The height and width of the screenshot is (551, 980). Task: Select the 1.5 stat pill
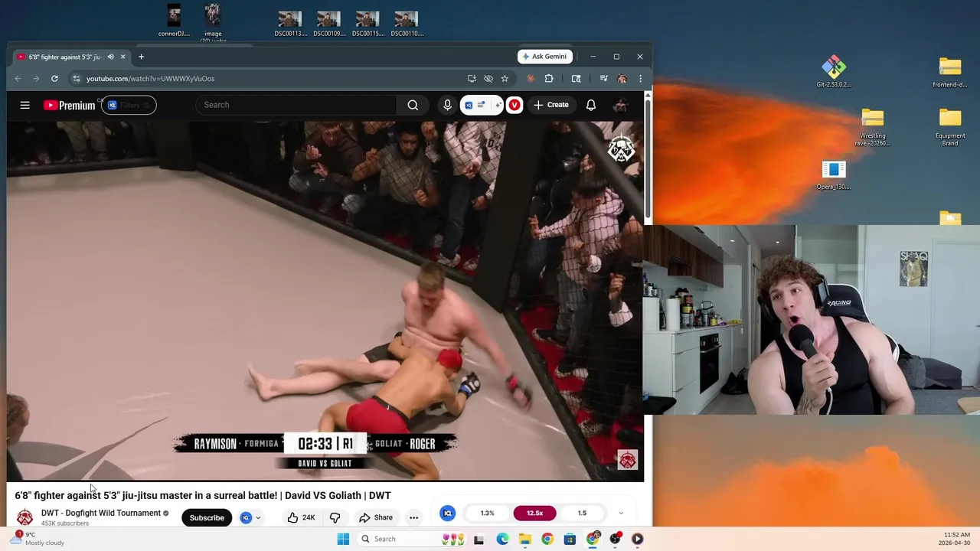point(582,514)
